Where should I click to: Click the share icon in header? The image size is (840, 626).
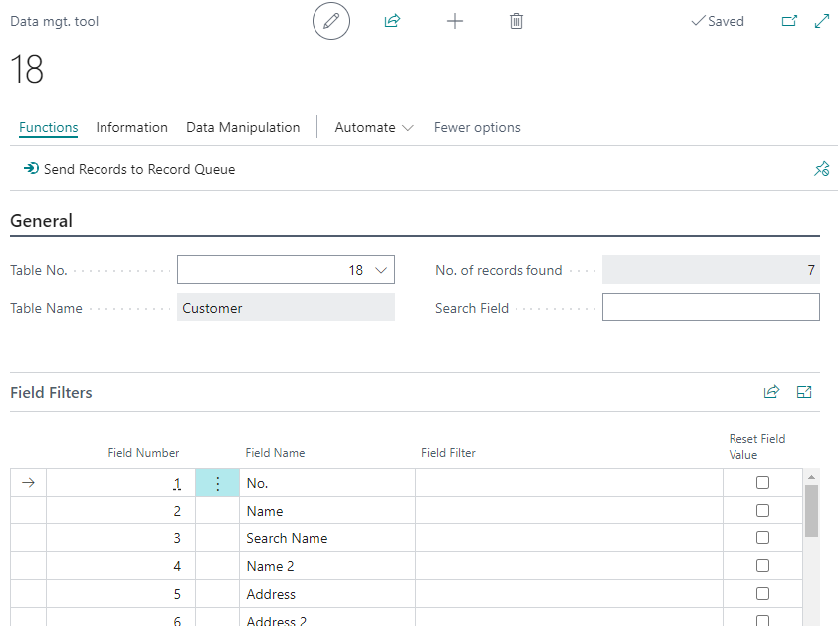(x=392, y=21)
